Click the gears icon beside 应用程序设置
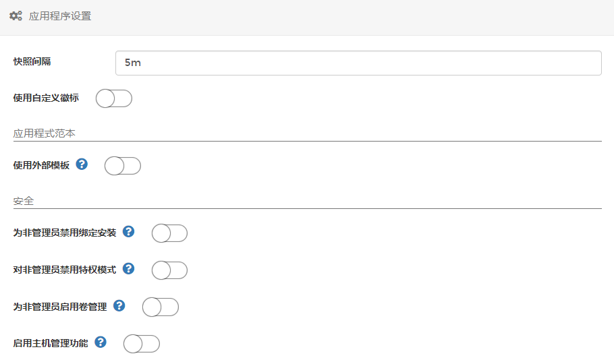The image size is (614, 364). (16, 16)
